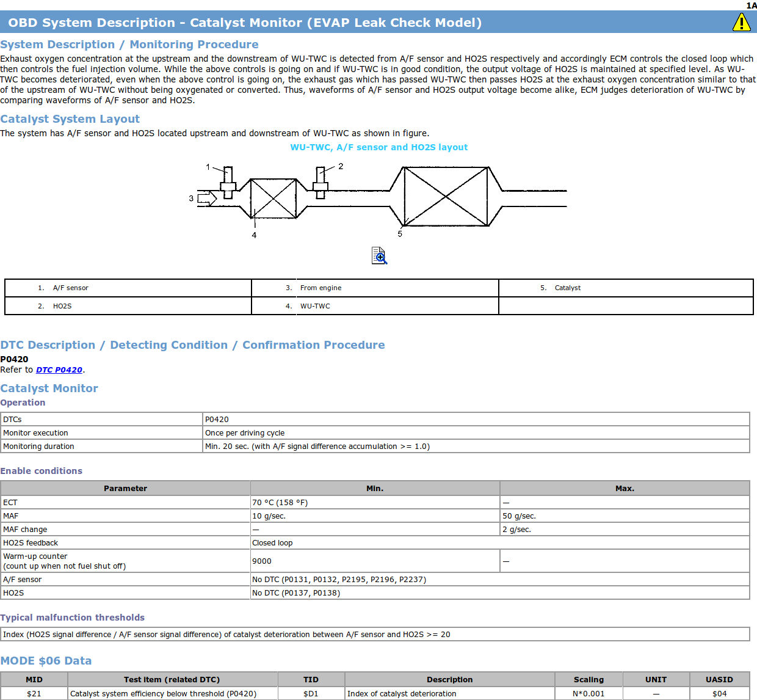Click the Catalyst System Layout heading
The image size is (757, 700).
70,119
